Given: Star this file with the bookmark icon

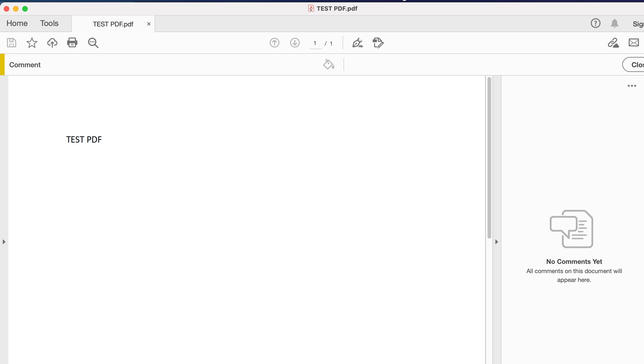Looking at the screenshot, I should pyautogui.click(x=32, y=43).
